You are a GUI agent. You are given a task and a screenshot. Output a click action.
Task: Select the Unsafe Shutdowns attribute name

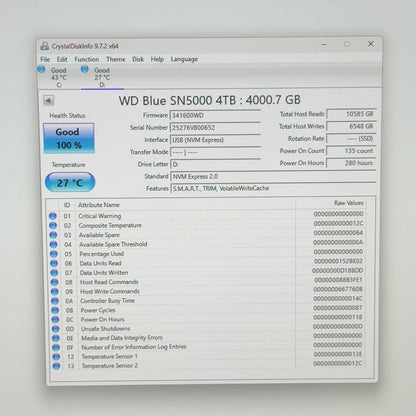click(x=106, y=329)
